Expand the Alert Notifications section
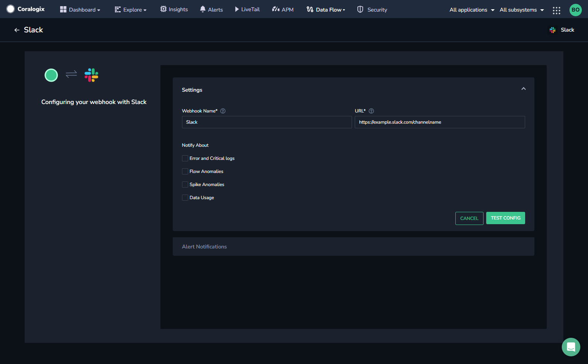The width and height of the screenshot is (588, 364). point(353,247)
